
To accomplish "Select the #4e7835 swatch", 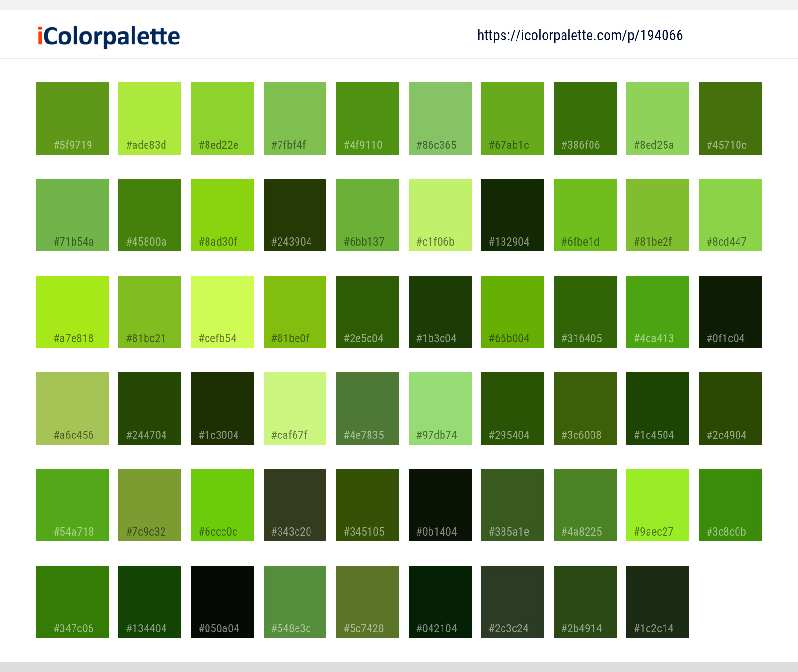I will [x=368, y=409].
